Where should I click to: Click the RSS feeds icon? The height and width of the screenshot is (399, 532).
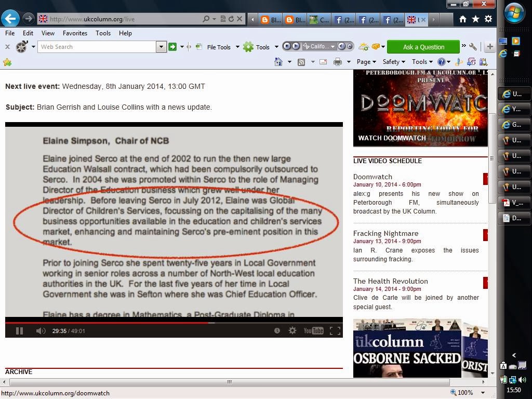point(301,62)
